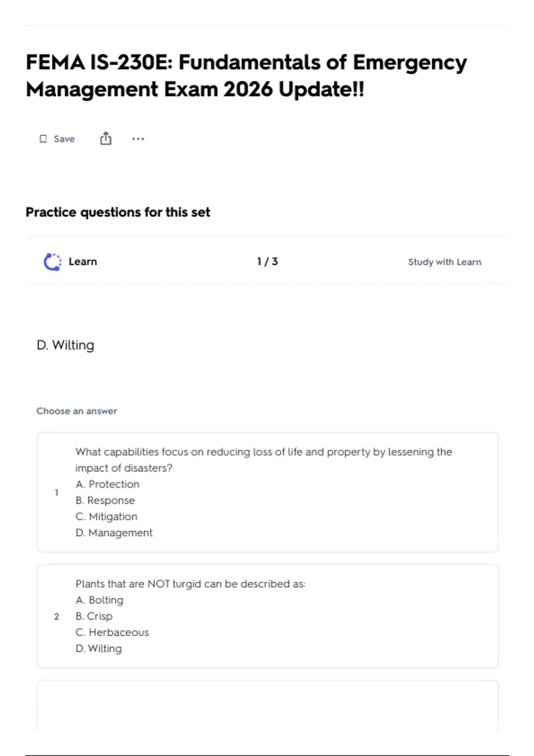This screenshot has width=534, height=756.
Task: Click the Learn label in the practice bar
Action: pyautogui.click(x=83, y=261)
